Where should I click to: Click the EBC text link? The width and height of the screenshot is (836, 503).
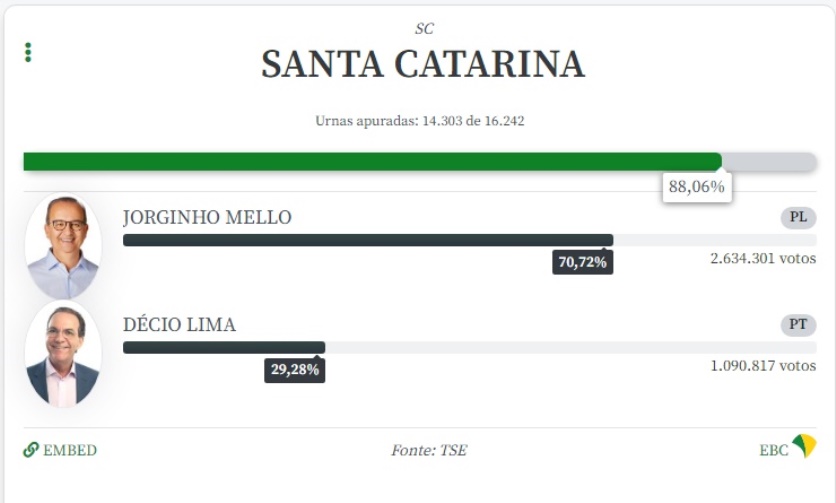(773, 450)
